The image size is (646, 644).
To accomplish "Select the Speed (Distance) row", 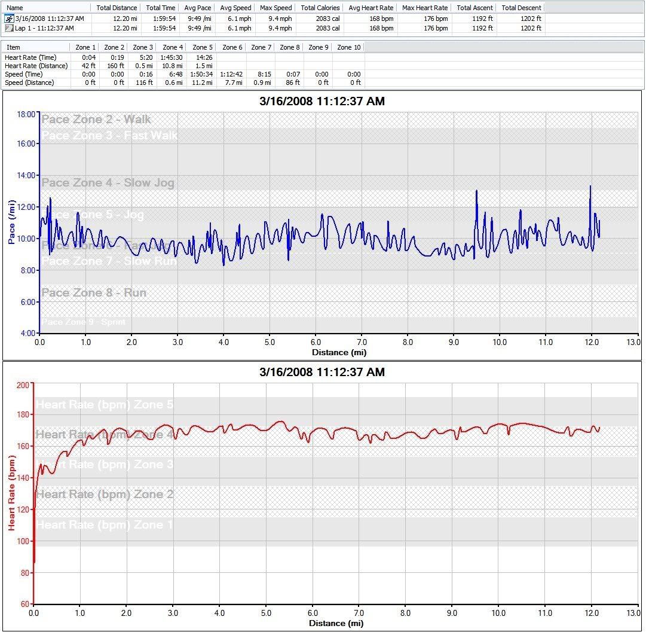I will [x=29, y=83].
